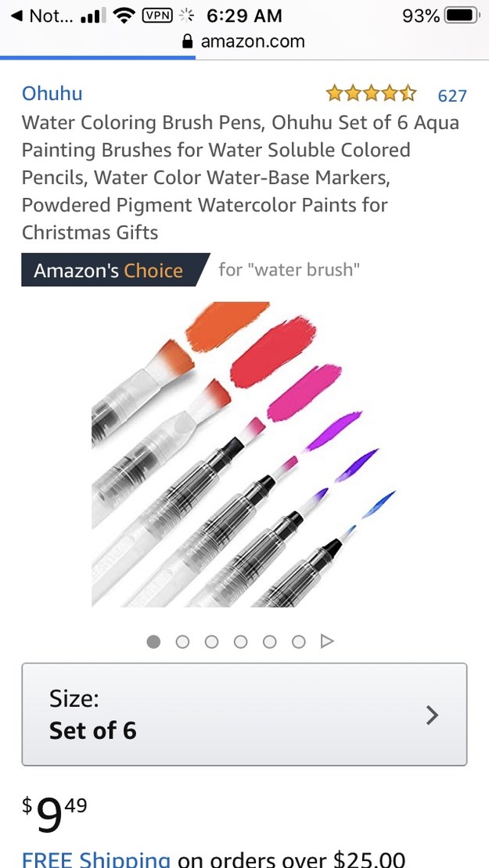This screenshot has height=868, width=489.
Task: Open the Size Set of 6 selector
Action: point(244,714)
